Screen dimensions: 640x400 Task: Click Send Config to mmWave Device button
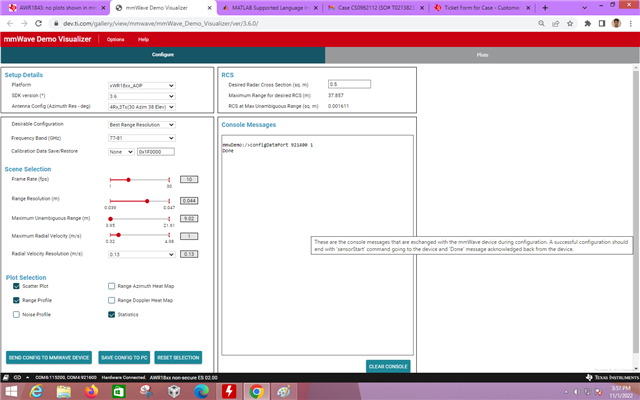point(49,358)
